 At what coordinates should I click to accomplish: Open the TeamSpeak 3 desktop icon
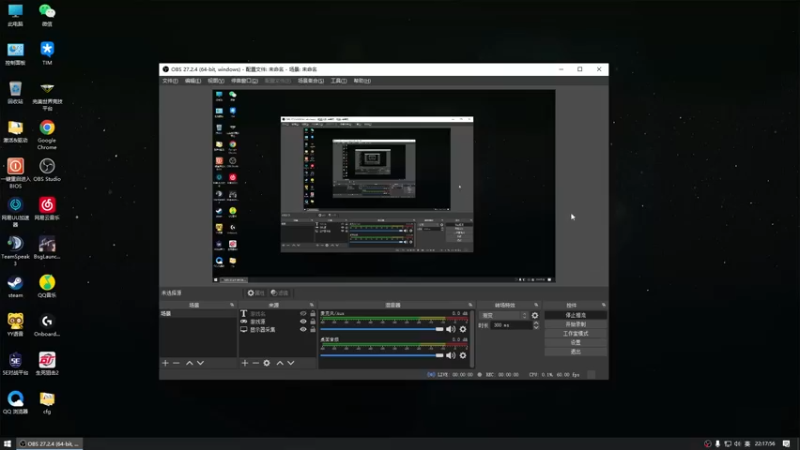pyautogui.click(x=15, y=251)
